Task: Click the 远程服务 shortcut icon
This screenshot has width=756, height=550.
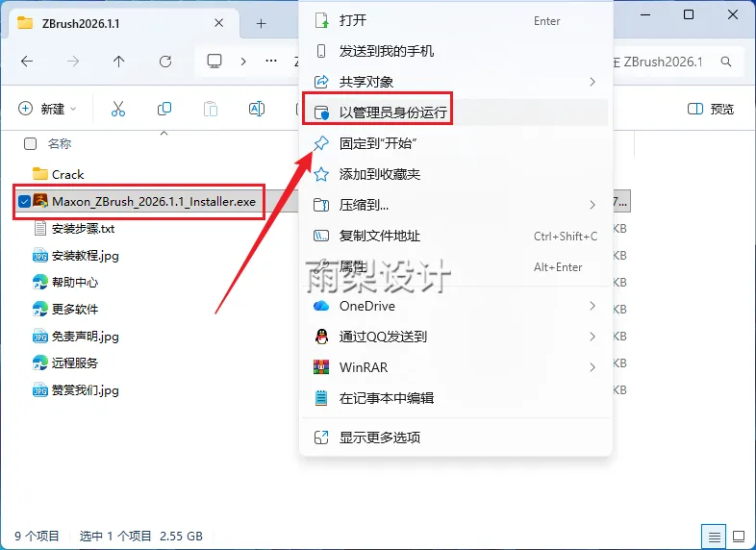Action: click(x=40, y=362)
